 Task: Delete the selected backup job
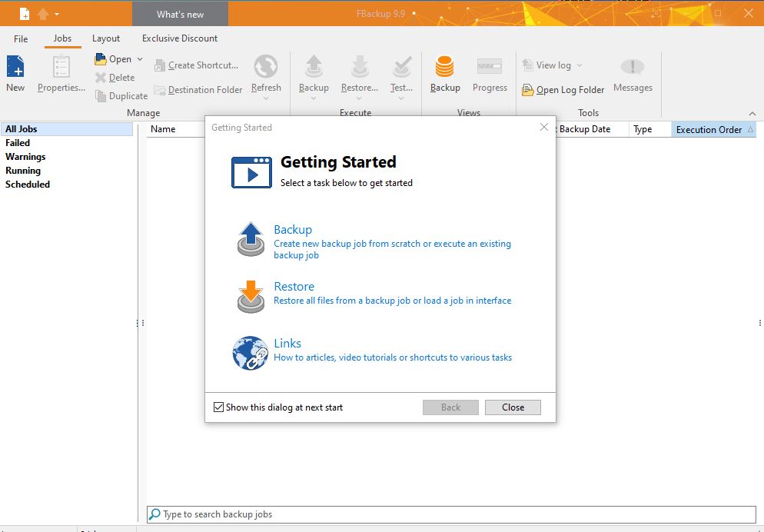point(115,78)
